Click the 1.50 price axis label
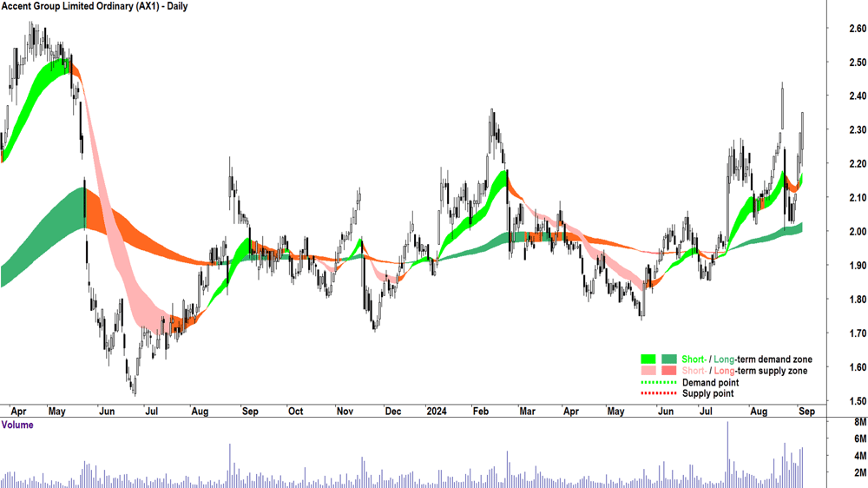Screen dimensions: 868x488 (857, 400)
